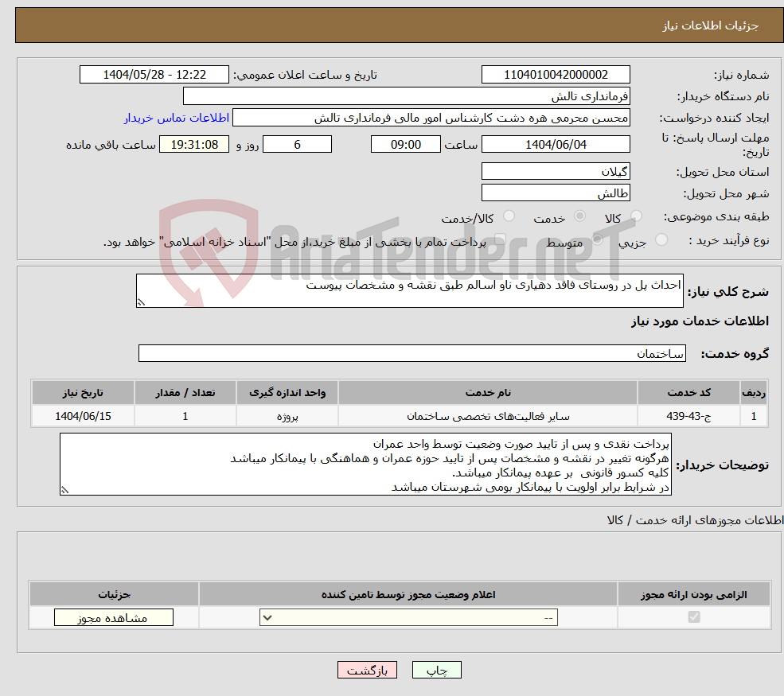Click the buyer notes text area

(365, 465)
